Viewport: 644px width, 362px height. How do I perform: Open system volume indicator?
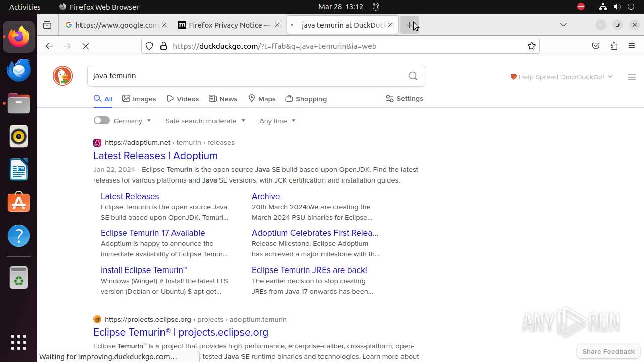(617, 7)
